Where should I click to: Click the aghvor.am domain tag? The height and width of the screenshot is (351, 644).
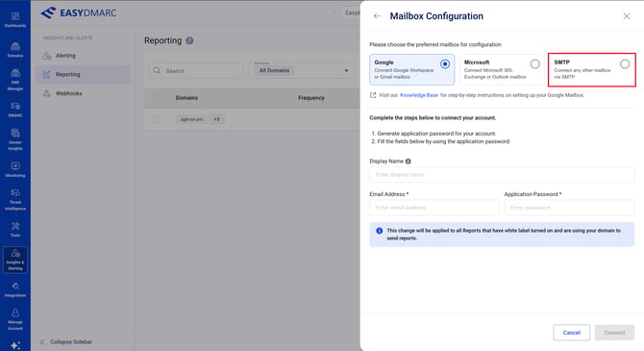(x=191, y=119)
